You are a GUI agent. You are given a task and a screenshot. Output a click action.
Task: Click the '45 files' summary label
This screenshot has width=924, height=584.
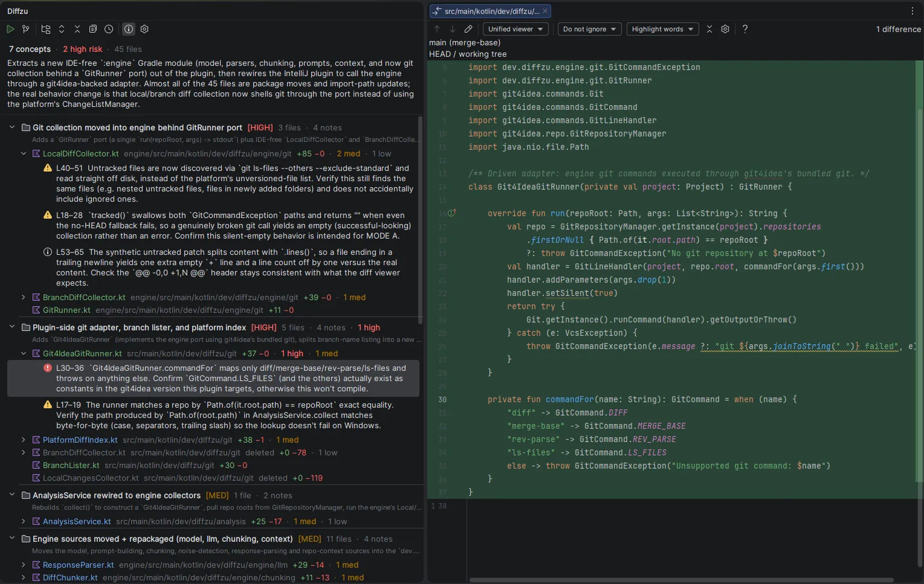(128, 49)
